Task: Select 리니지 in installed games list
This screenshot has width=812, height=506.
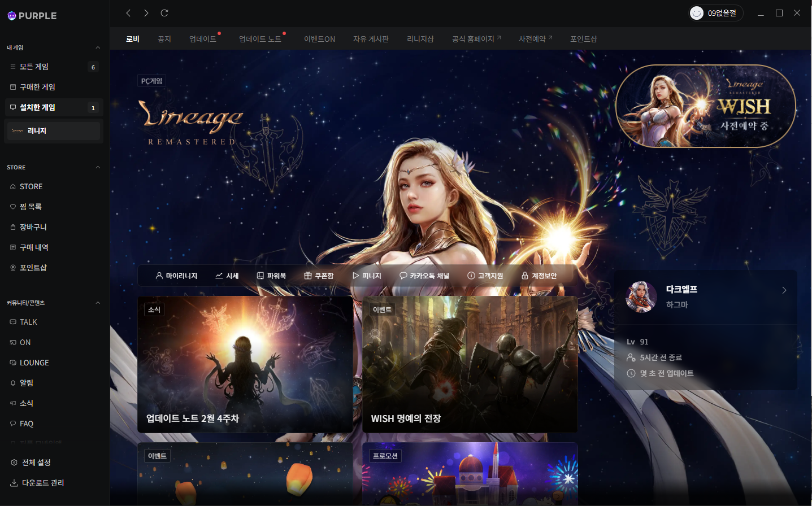Action: tap(53, 130)
